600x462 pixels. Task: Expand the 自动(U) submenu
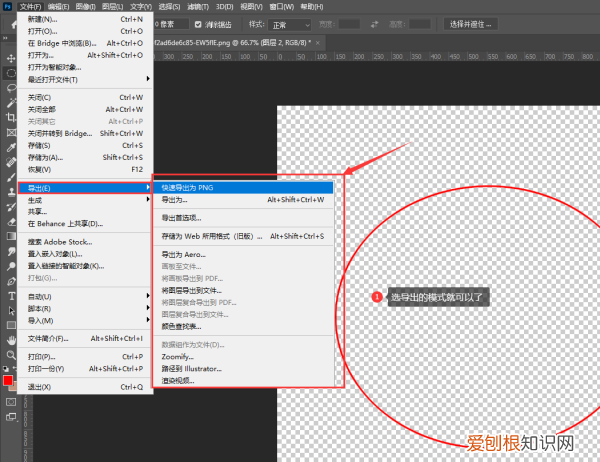coord(85,296)
